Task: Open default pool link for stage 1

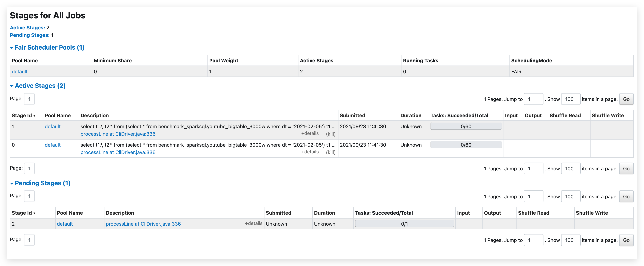Action: pos(53,126)
